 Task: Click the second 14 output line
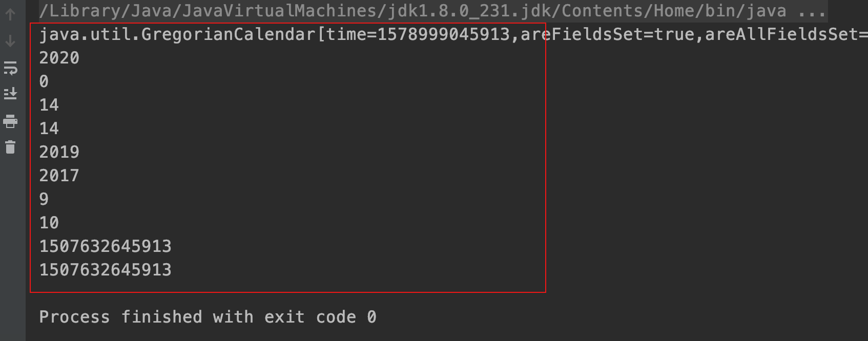coord(49,129)
